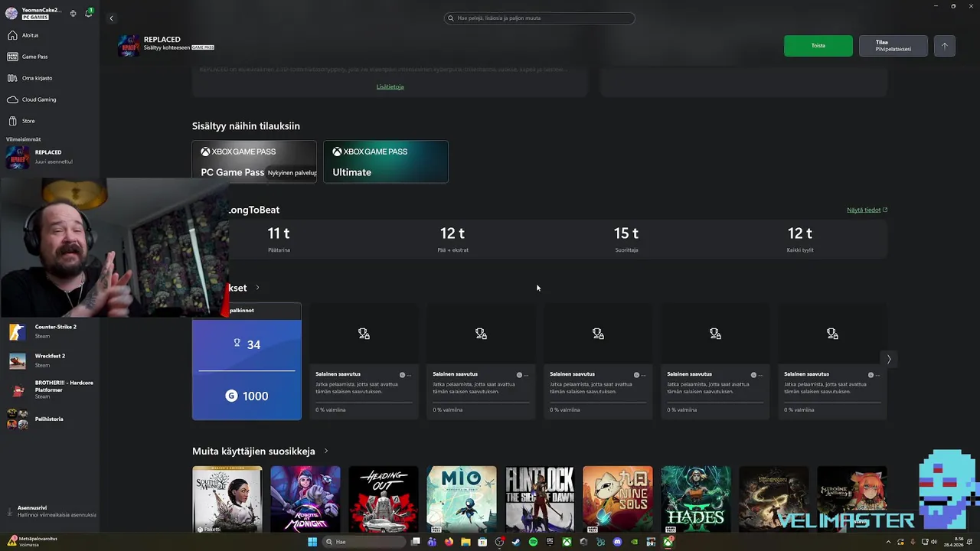This screenshot has width=980, height=551.
Task: Open Counter-Strike 2 in the recent list
Action: coord(50,331)
